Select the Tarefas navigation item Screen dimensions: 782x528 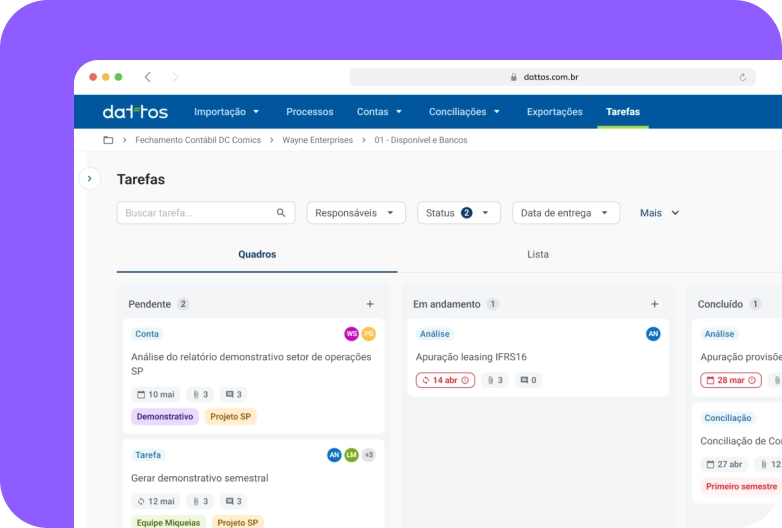[x=623, y=112]
